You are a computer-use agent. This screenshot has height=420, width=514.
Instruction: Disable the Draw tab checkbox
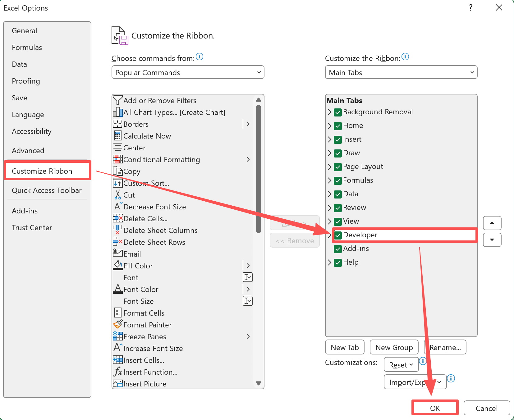tap(338, 153)
